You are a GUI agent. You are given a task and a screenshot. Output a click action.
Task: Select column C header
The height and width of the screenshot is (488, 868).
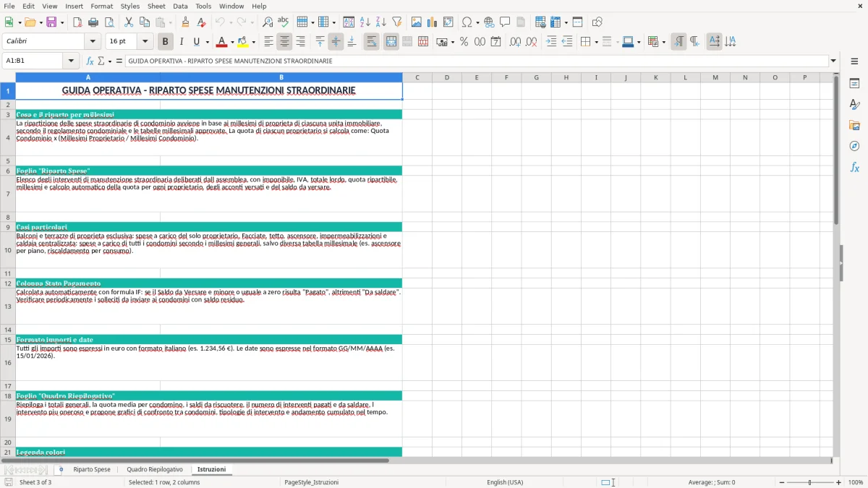pos(417,77)
